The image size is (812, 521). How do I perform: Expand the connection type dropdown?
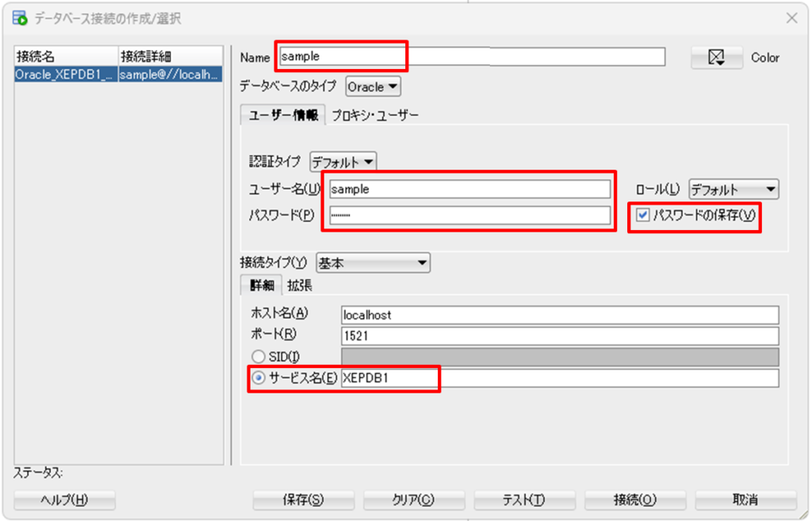pyautogui.click(x=373, y=263)
